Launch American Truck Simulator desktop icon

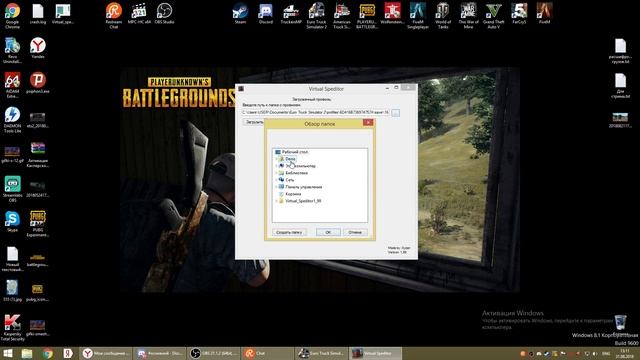point(342,16)
